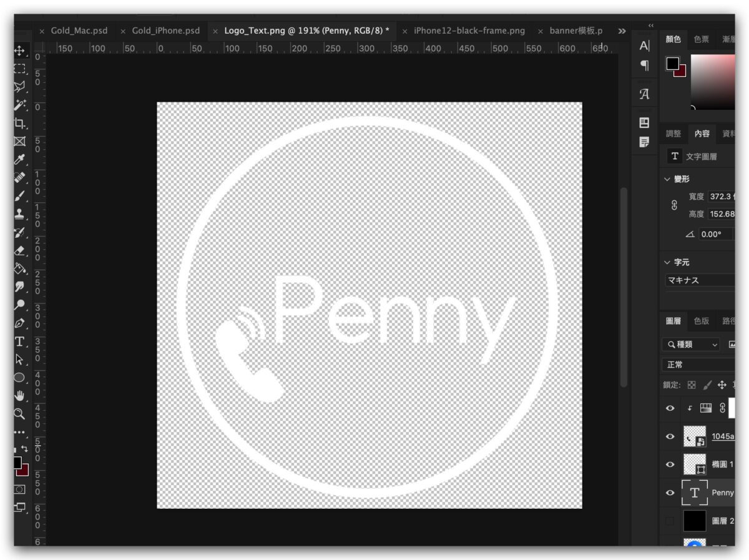Select the Frame tool

point(19,141)
